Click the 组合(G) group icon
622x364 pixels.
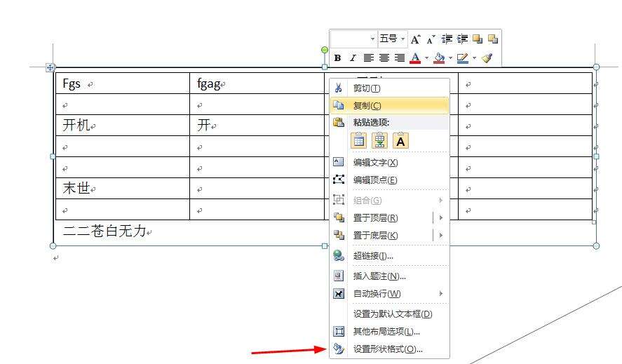point(339,200)
